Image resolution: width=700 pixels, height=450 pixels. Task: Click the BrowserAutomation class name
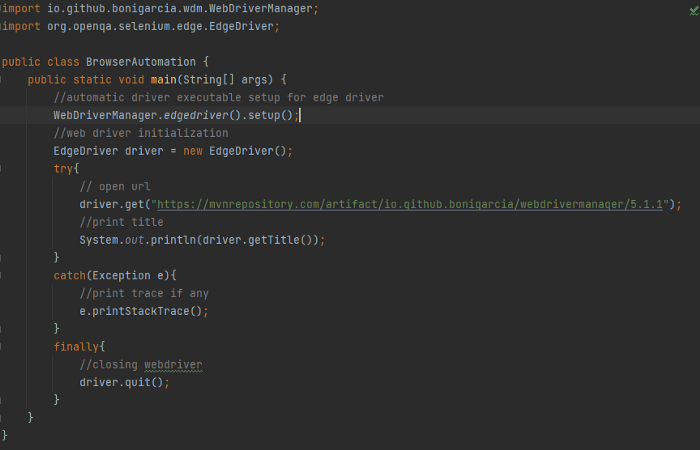tap(141, 62)
